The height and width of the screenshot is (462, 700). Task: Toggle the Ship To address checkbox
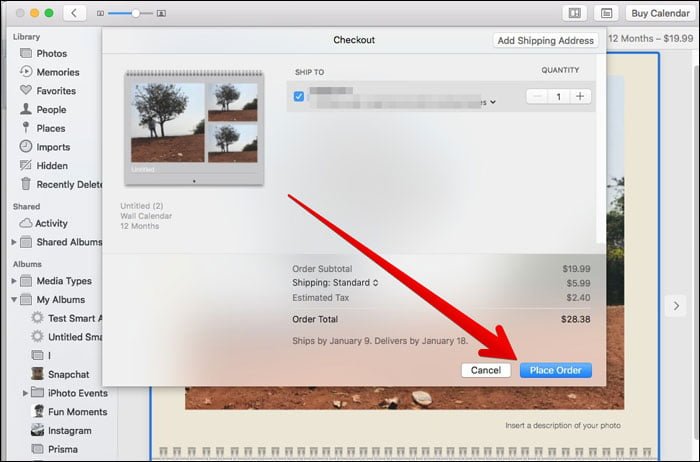[x=299, y=96]
